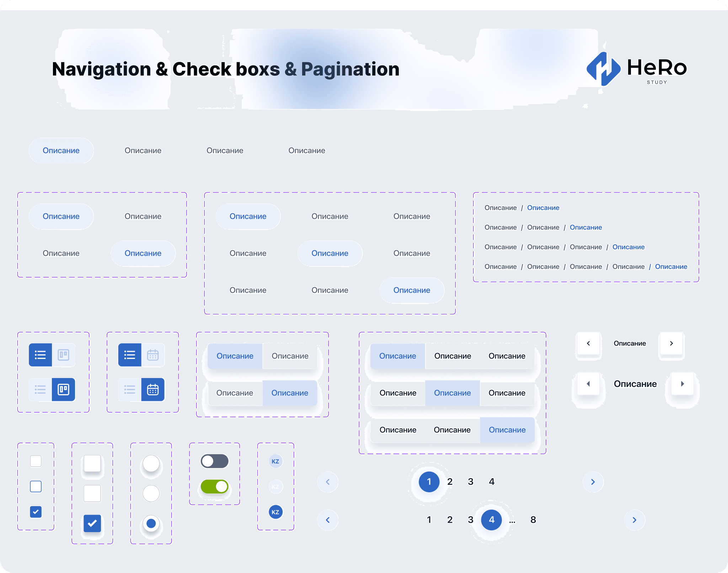Select the first Описание pill in the top navigation
Screen dimensions: 728x573
pyautogui.click(x=61, y=150)
